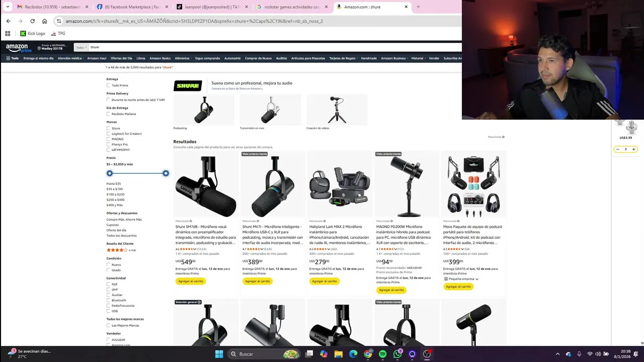Open Amazon Basics in nav bar
The height and width of the screenshot is (362, 644).
click(160, 58)
